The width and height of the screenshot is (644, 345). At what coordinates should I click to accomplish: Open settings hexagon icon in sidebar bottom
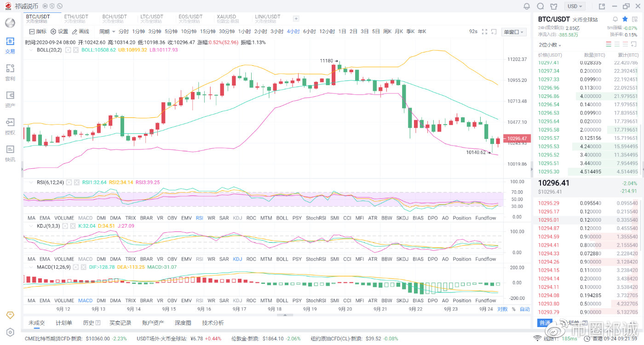click(10, 332)
